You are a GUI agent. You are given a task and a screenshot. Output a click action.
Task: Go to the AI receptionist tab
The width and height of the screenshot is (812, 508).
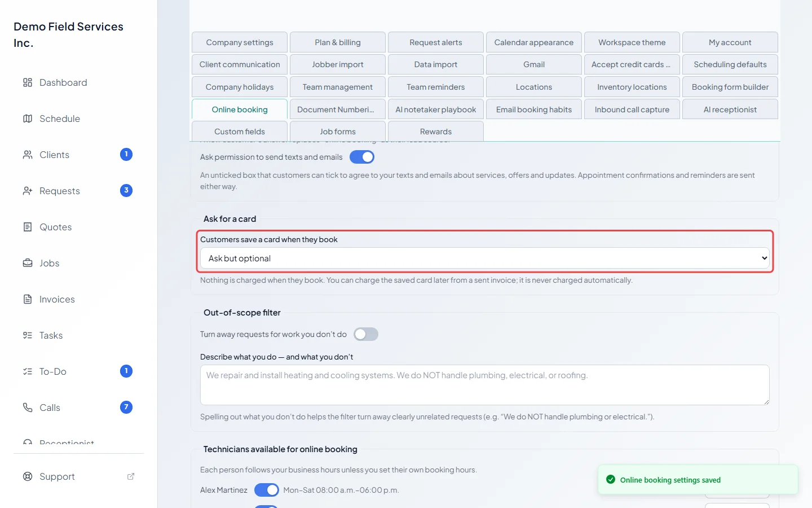click(x=730, y=110)
